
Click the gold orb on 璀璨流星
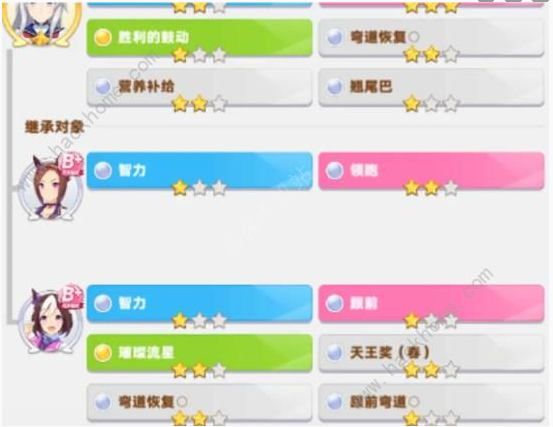pos(103,352)
